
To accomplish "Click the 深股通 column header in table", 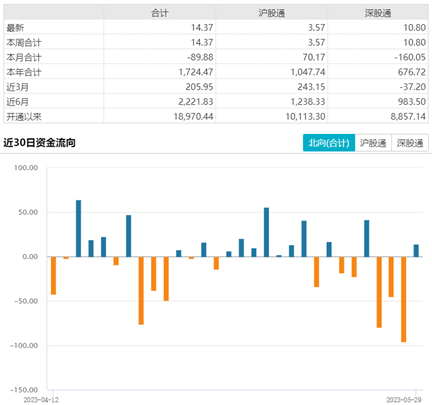I will pos(378,13).
